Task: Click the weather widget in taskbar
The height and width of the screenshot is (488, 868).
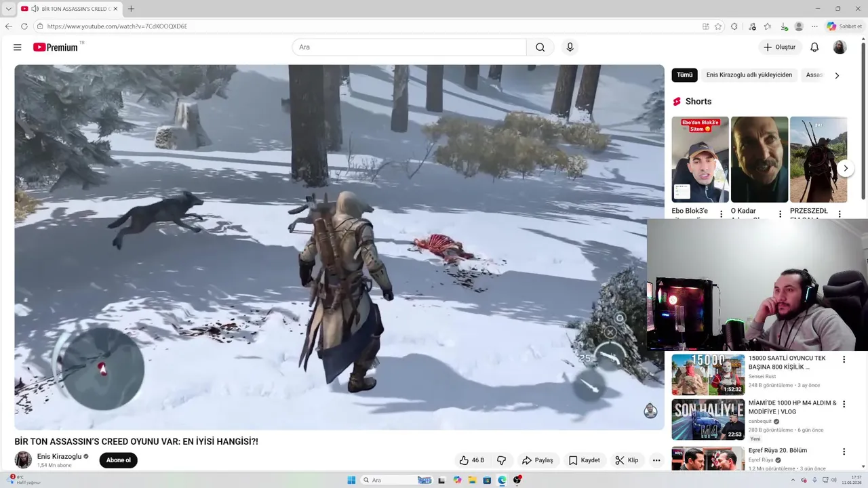Action: pyautogui.click(x=24, y=480)
